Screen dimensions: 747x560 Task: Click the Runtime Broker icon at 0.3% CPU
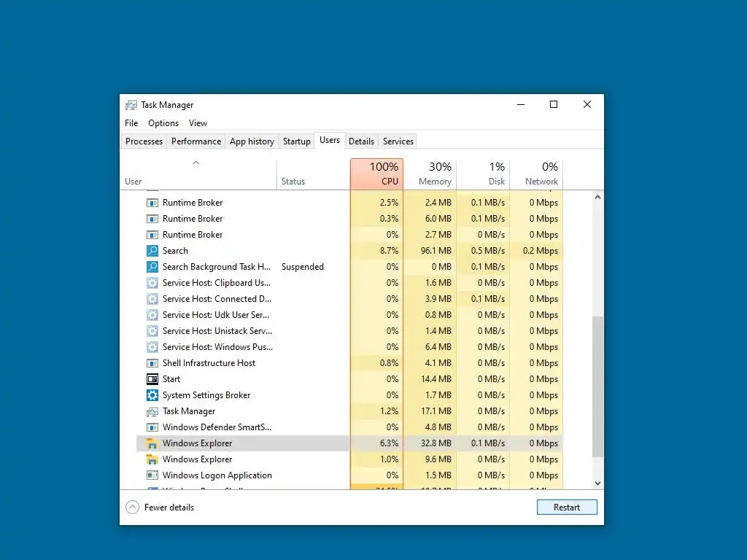[152, 219]
